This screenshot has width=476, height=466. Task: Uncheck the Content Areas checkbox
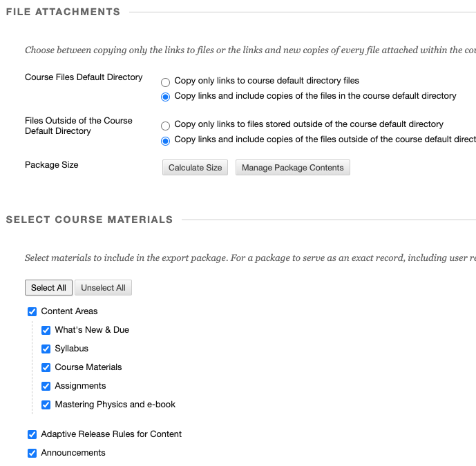tap(32, 312)
